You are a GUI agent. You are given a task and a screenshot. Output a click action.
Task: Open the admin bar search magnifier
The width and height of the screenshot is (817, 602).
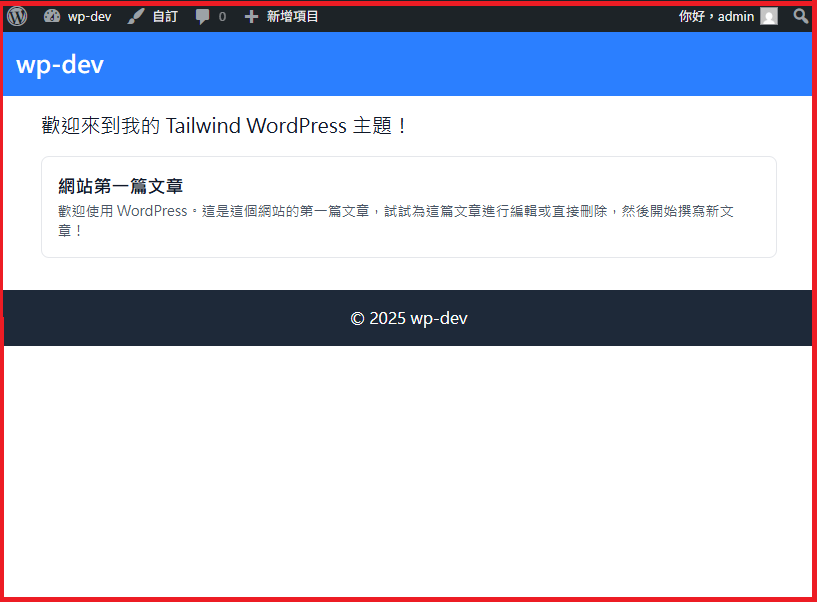click(x=800, y=16)
